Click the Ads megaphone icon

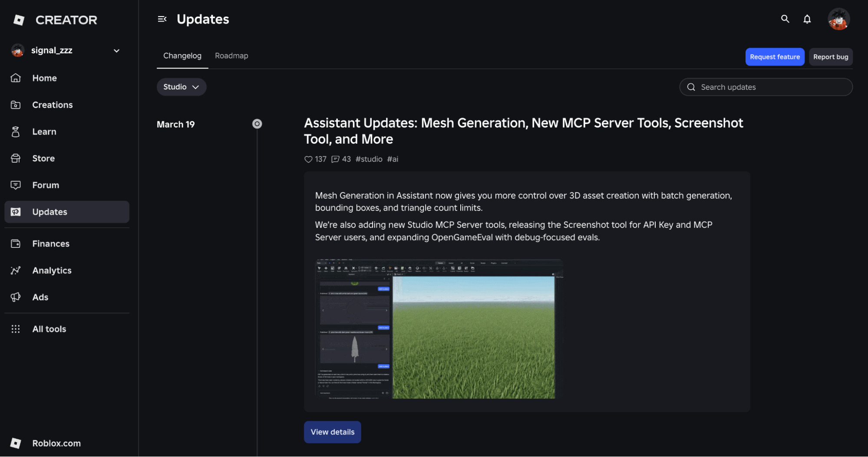16,297
